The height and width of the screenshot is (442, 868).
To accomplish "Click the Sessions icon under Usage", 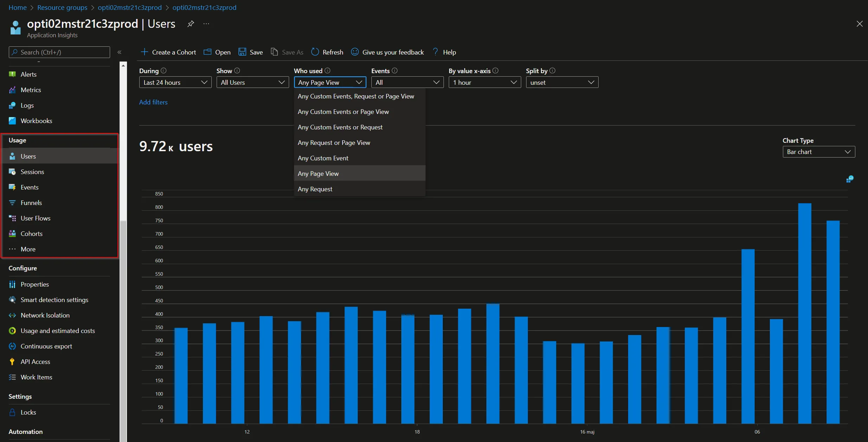I will tap(12, 172).
